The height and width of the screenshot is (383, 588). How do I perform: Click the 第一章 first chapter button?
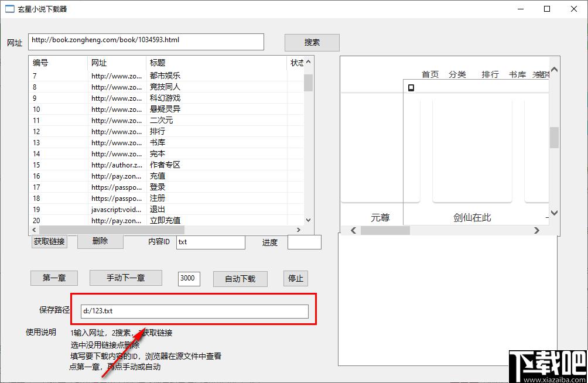pos(54,278)
